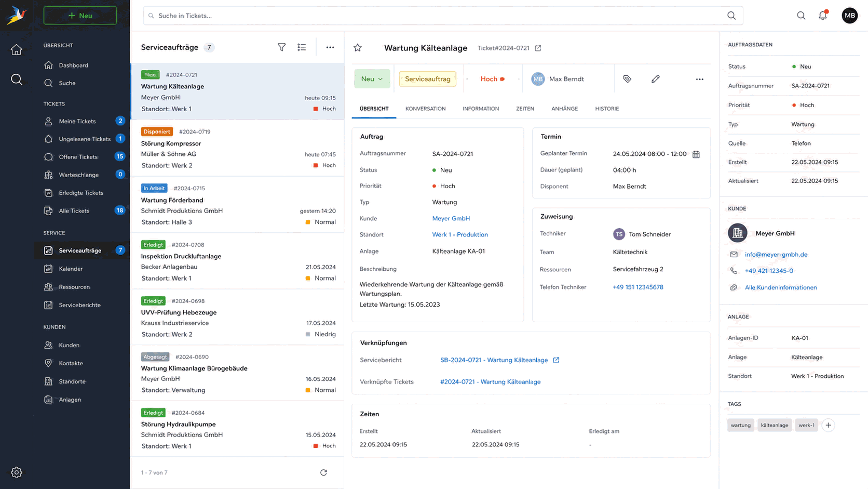Open the more options menu in ticket header
This screenshot has height=489, width=868.
[x=700, y=79]
